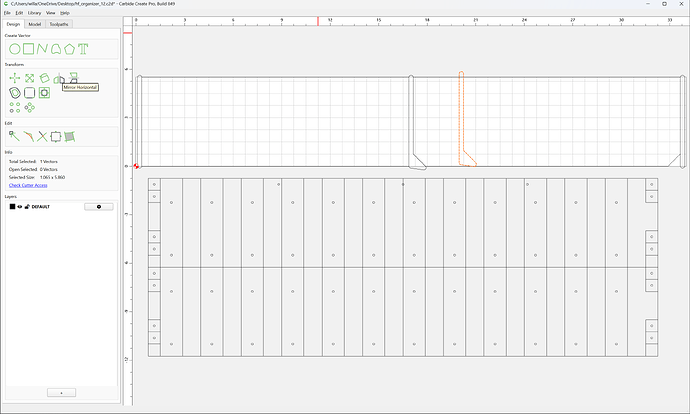The image size is (690, 414).
Task: Click the add layer plus button
Action: 61,392
